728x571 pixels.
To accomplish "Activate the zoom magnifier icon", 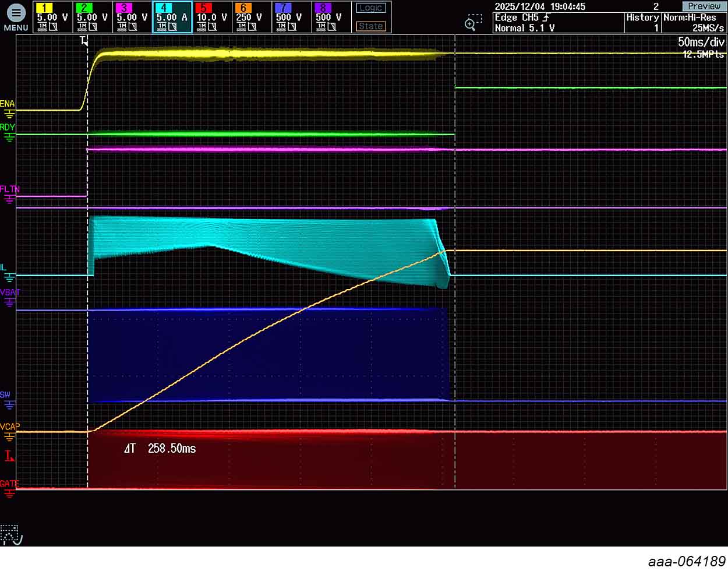I will coord(472,23).
